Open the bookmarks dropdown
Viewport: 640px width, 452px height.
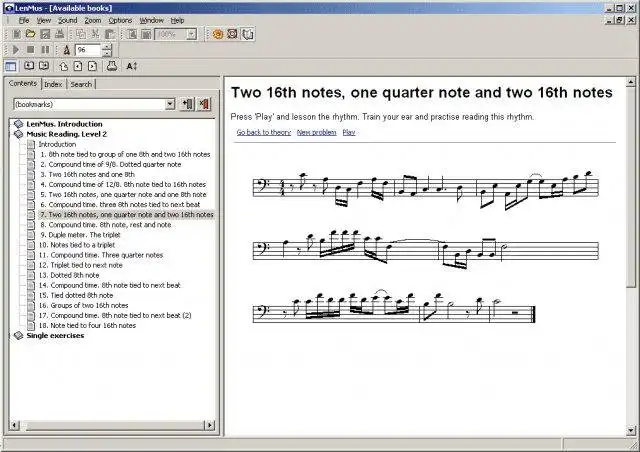click(x=170, y=105)
